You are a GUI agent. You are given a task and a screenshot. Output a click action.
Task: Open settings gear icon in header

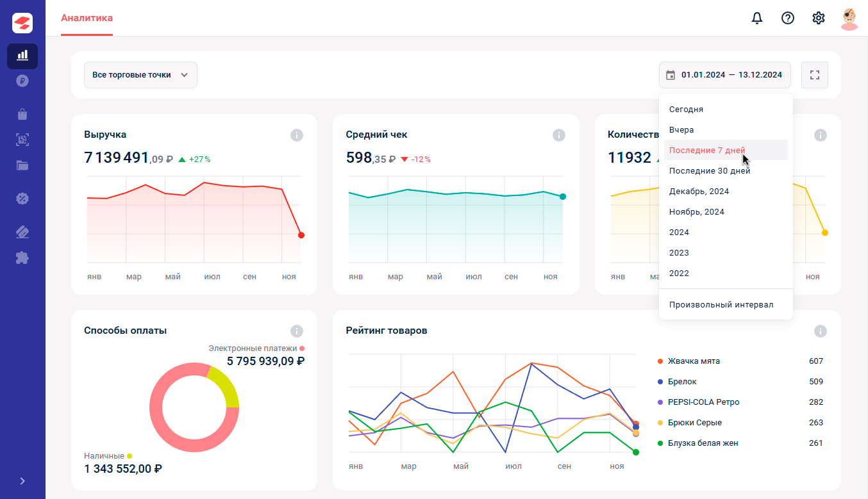[819, 18]
